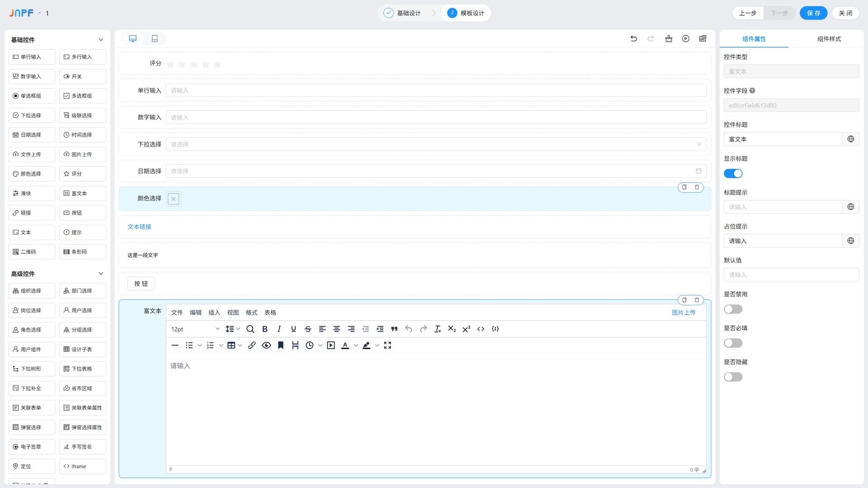This screenshot has height=488, width=868.
Task: Apply strikethrough formatting in editor
Action: [x=308, y=329]
